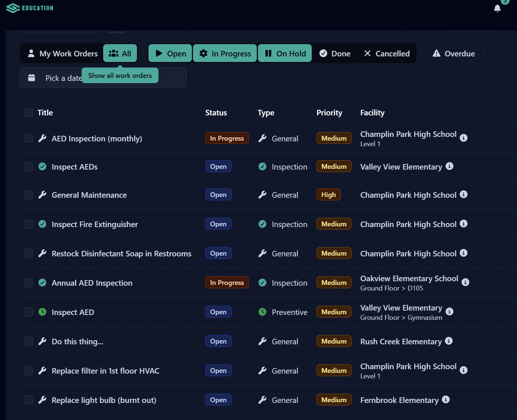Click Oakview Elementary School facility name
The height and width of the screenshot is (420, 517).
[x=409, y=278]
